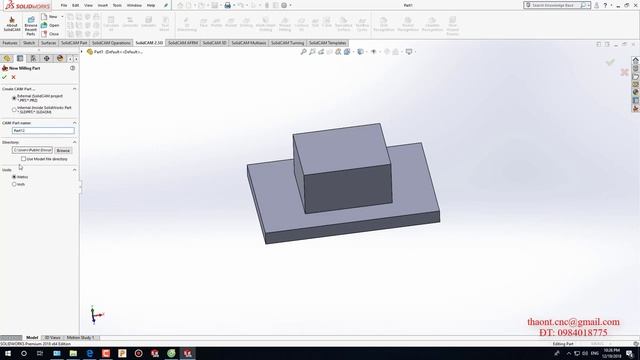Switch to DimXpertManager tab icon
Image resolution: width=640 pixels, height=360 pixels.
47,59
